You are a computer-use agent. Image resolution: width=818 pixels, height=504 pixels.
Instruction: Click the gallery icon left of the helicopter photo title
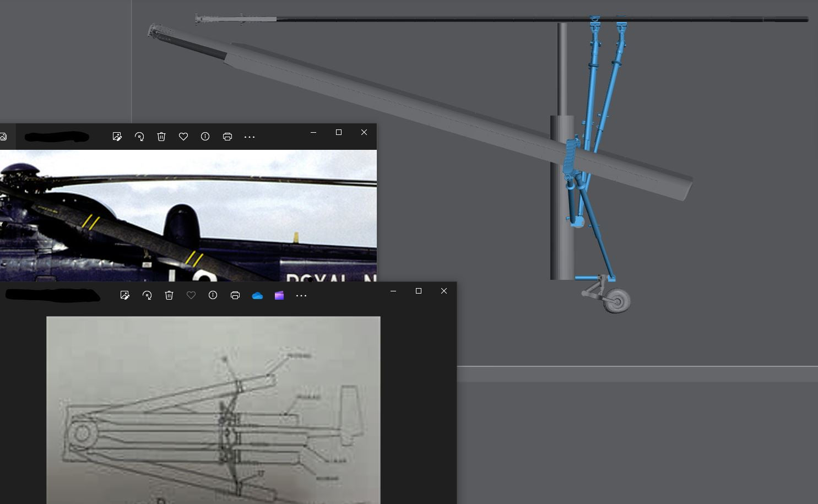[3, 137]
